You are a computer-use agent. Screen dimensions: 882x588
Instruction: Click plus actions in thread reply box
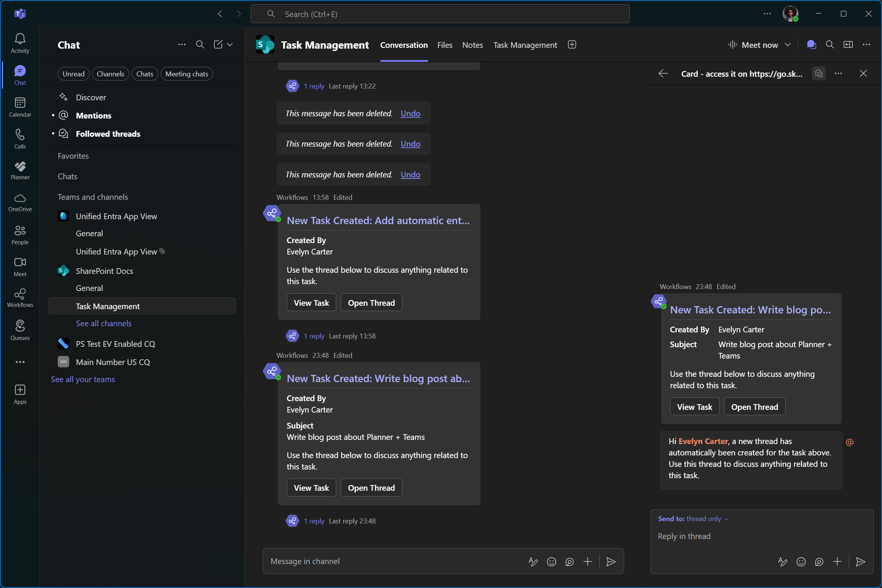point(837,562)
